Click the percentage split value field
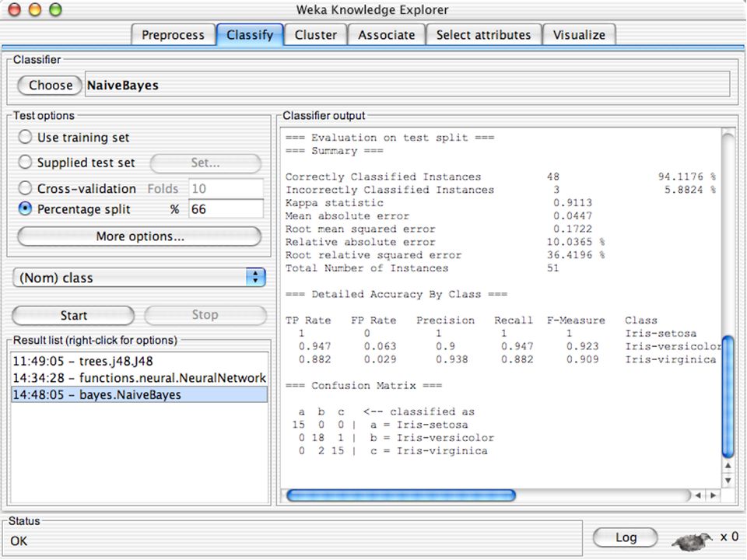The width and height of the screenshot is (747, 560). click(x=226, y=209)
